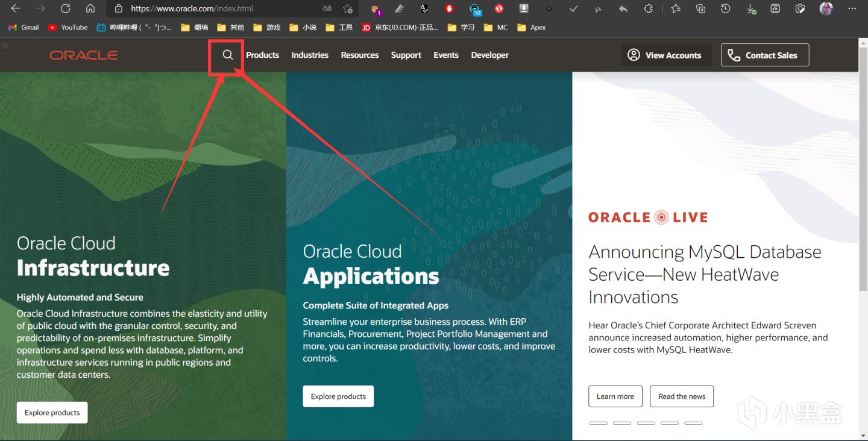Expand the 游戏 bookmarks folder
The image size is (868, 441).
[266, 27]
